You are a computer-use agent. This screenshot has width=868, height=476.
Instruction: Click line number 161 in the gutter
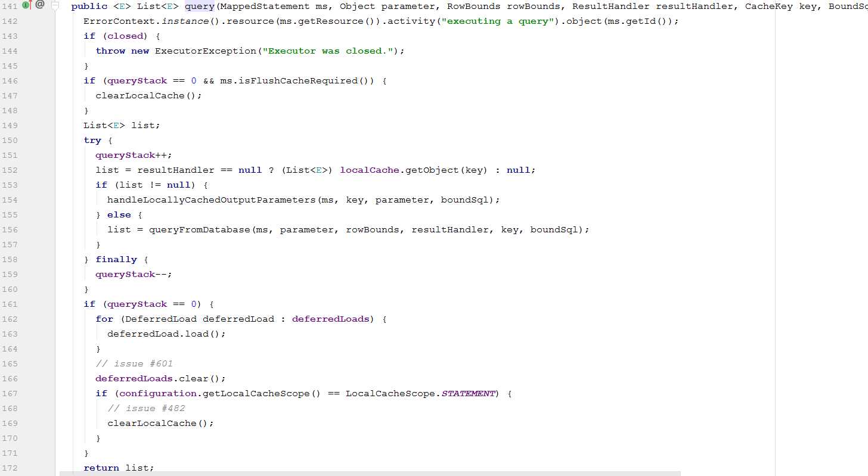(x=10, y=304)
